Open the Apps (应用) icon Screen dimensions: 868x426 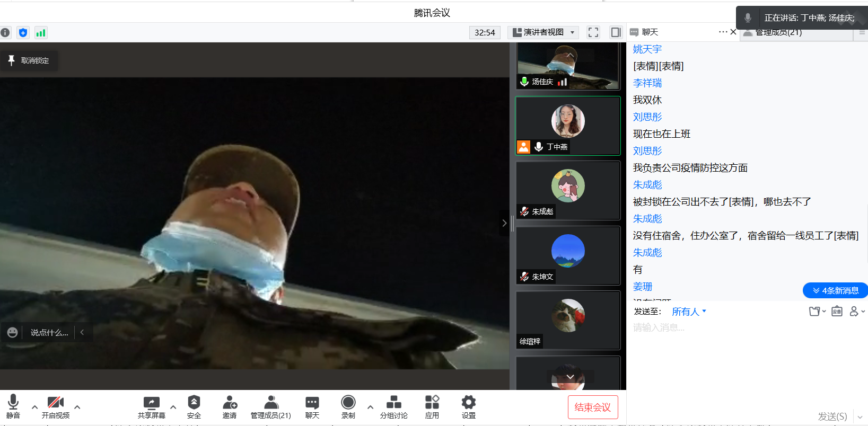coord(432,403)
